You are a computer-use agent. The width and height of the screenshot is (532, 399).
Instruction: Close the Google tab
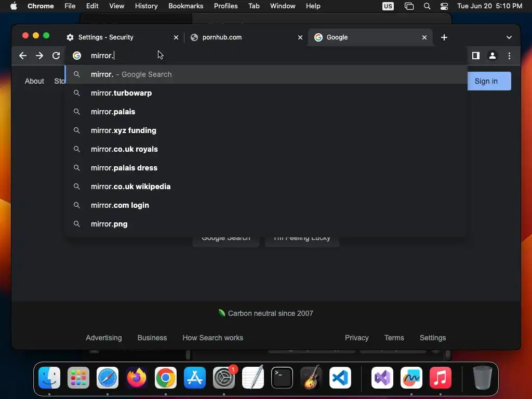pyautogui.click(x=424, y=37)
